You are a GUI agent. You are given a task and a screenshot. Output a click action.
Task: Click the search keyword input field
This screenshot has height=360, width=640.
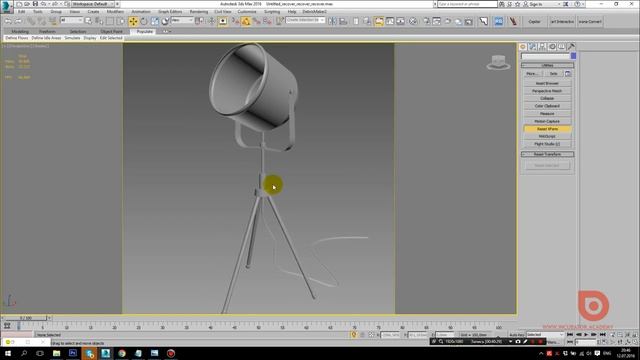pos(467,4)
